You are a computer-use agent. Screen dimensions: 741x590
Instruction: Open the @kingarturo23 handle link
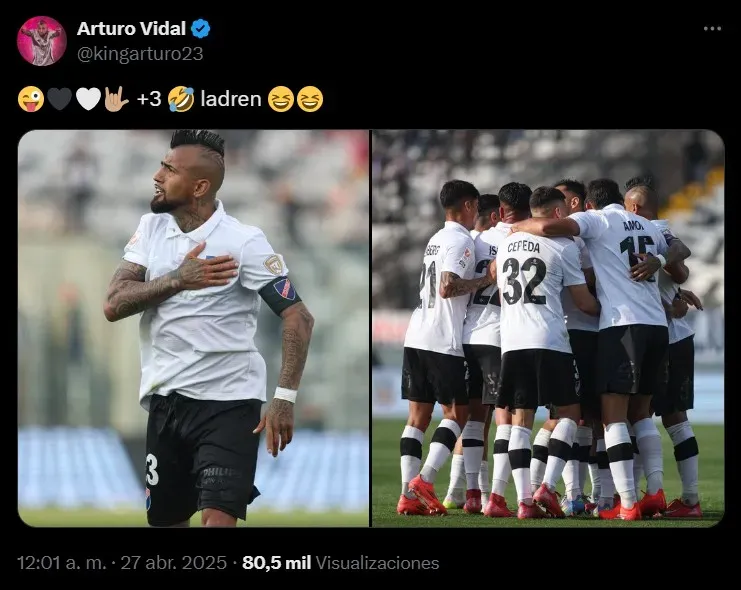[x=140, y=54]
